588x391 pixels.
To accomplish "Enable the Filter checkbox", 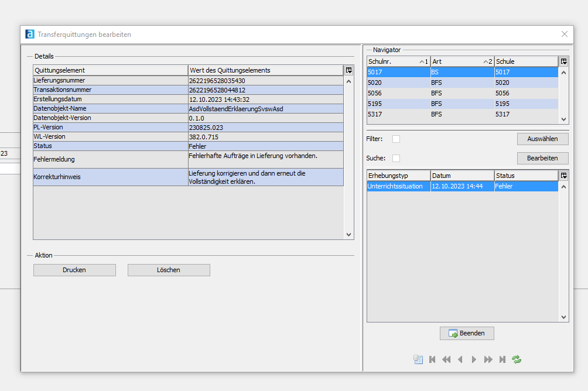I will click(x=396, y=139).
